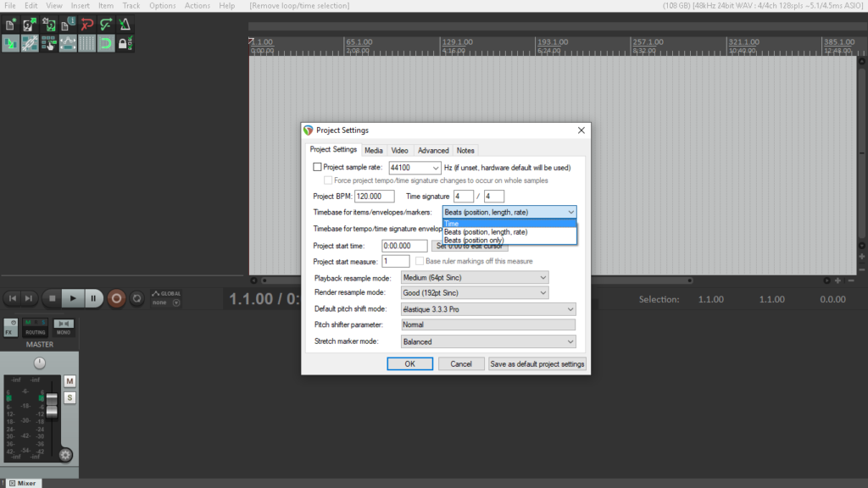
Task: Open global automation override menu arrow
Action: pos(176,302)
